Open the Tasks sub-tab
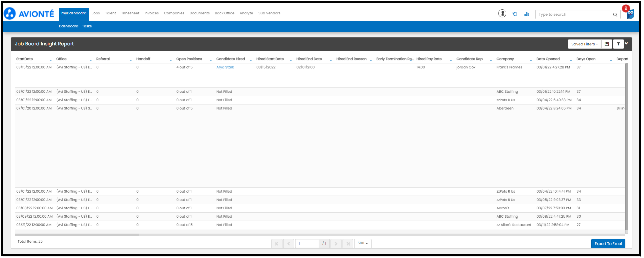Image resolution: width=644 pixels, height=258 pixels. coord(87,26)
